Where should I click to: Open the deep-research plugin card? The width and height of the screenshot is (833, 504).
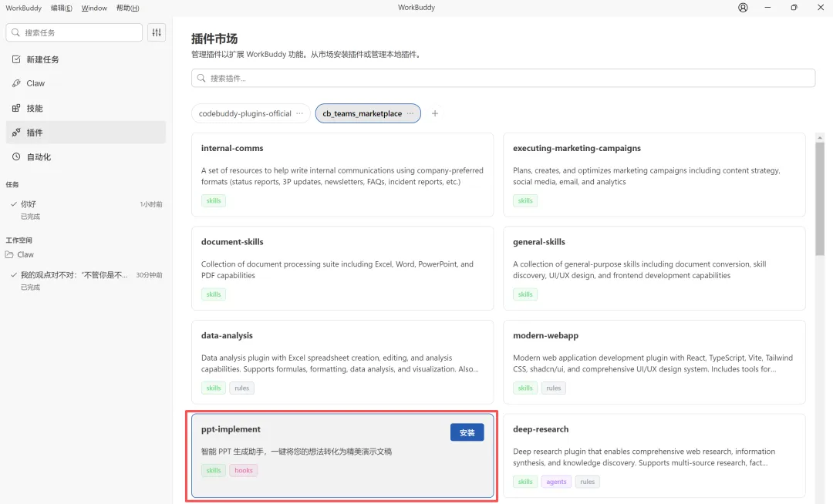654,455
